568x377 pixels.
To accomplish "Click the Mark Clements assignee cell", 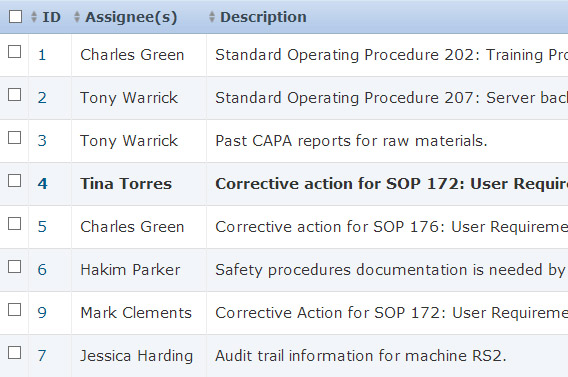I will click(139, 313).
